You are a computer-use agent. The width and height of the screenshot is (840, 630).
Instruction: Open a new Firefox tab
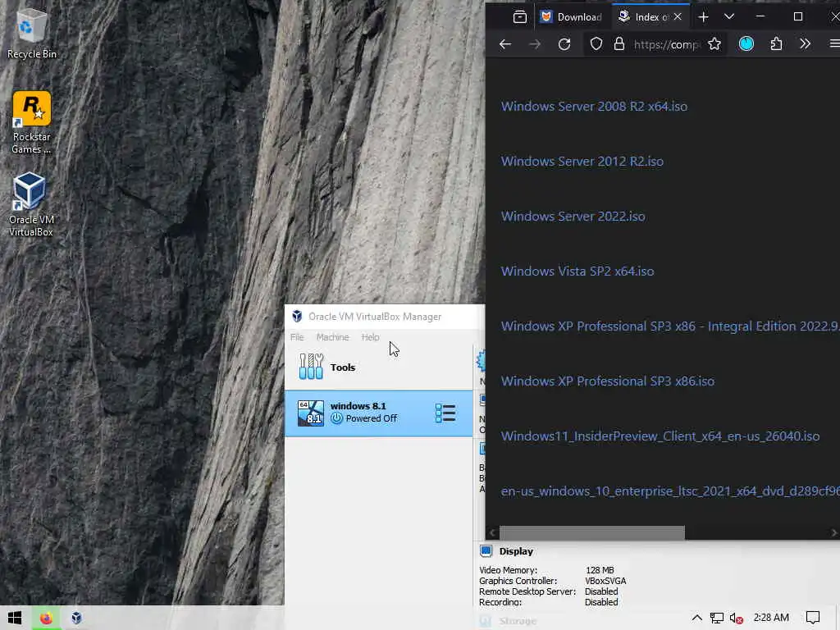click(x=703, y=17)
